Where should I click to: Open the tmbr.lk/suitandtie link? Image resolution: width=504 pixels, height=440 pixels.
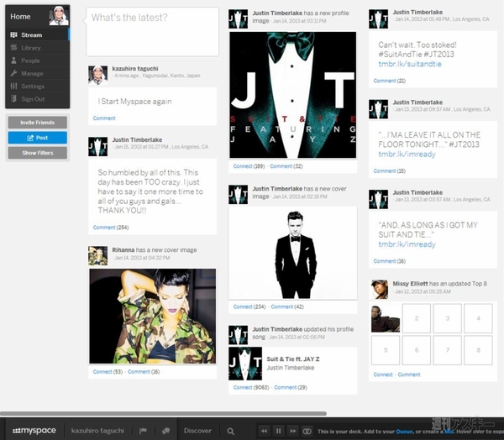[x=410, y=64]
